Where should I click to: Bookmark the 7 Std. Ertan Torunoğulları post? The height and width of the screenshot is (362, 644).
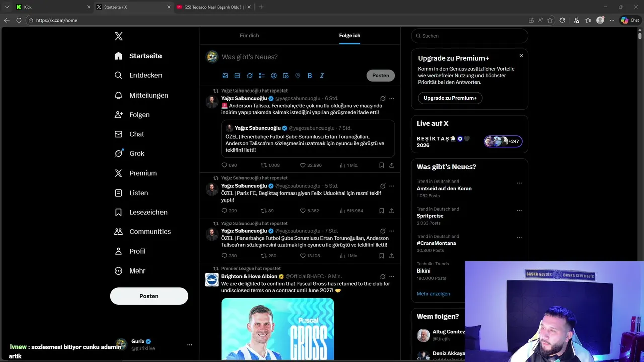[382, 256]
